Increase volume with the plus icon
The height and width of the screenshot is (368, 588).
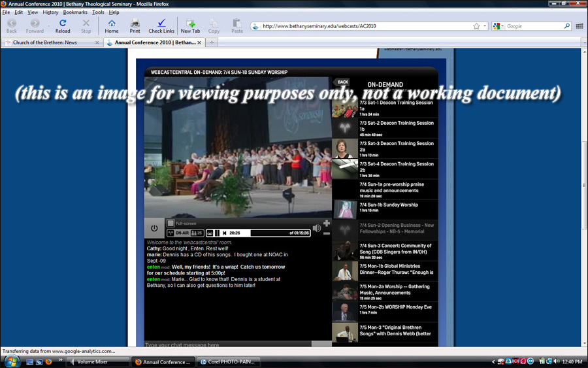[327, 223]
